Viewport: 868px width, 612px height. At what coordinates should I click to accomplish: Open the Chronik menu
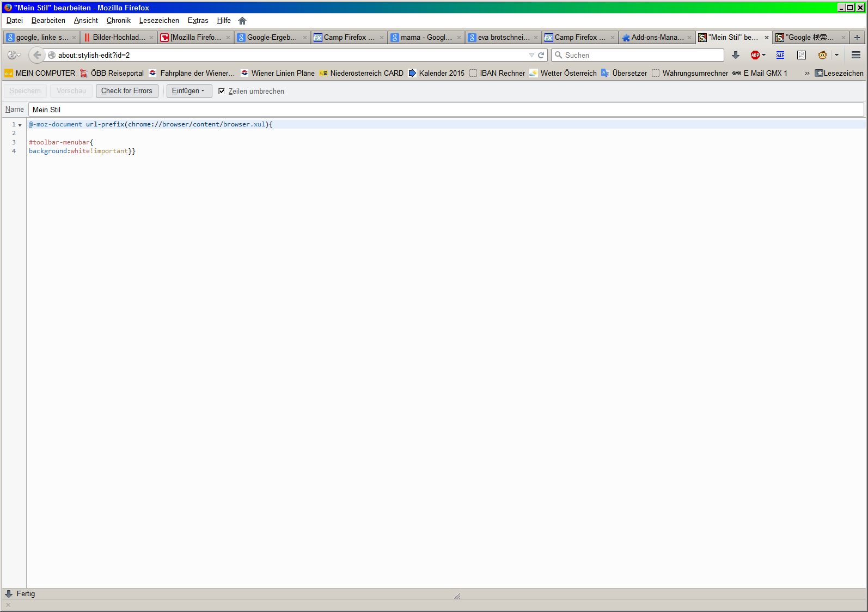point(119,21)
